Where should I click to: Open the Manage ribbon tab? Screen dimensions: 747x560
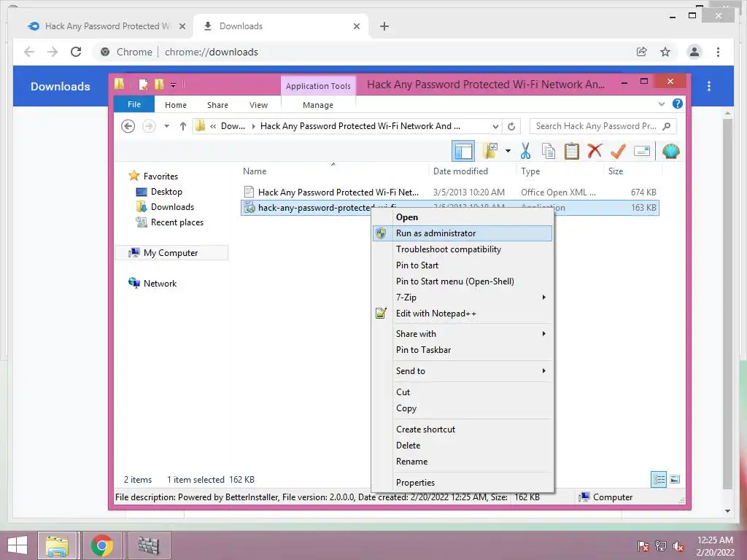pos(318,105)
